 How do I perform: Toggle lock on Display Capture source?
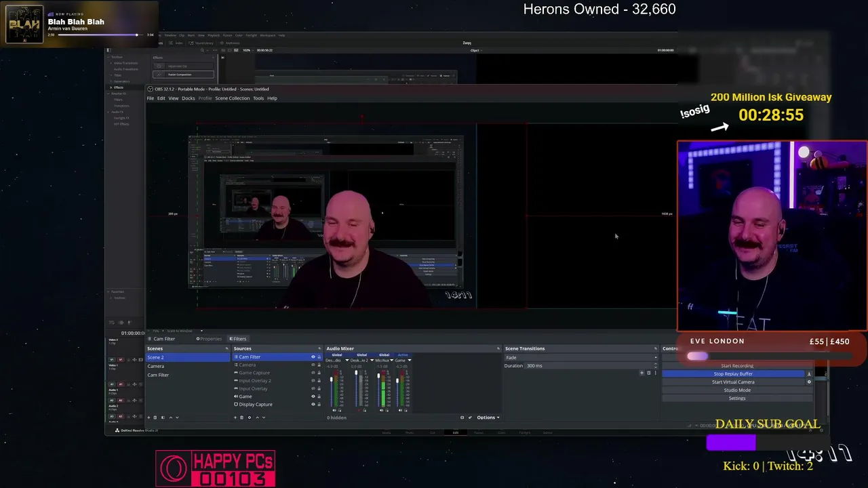319,405
